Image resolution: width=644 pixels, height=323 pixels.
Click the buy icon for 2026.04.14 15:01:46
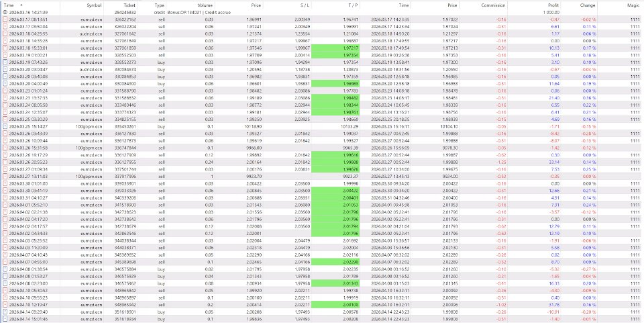coord(5,319)
